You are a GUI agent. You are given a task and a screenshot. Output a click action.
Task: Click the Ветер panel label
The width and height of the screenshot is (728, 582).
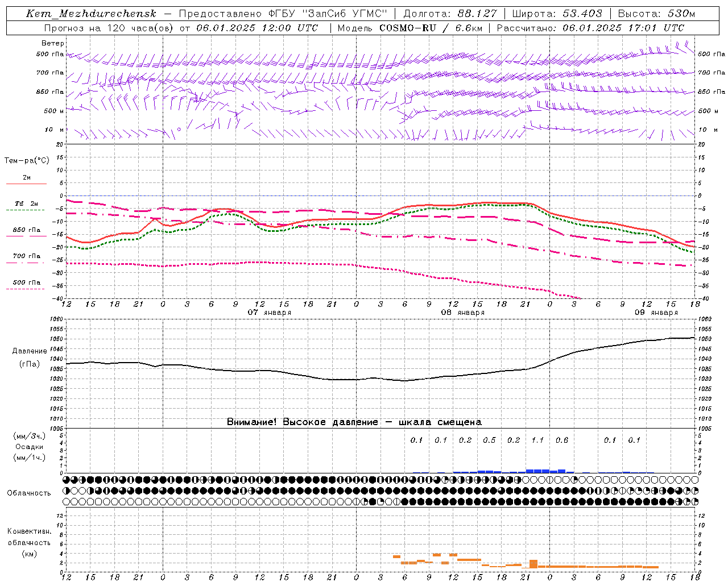tap(53, 43)
